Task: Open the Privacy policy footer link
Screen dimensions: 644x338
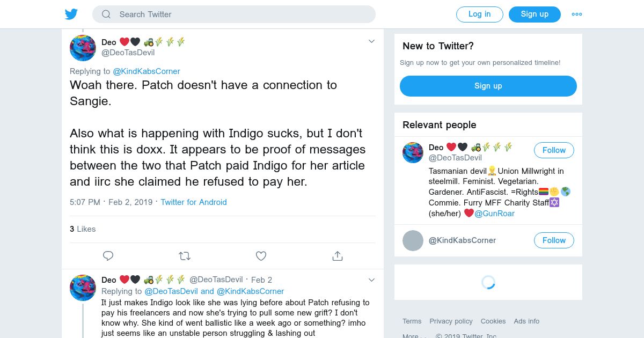Action: 451,321
